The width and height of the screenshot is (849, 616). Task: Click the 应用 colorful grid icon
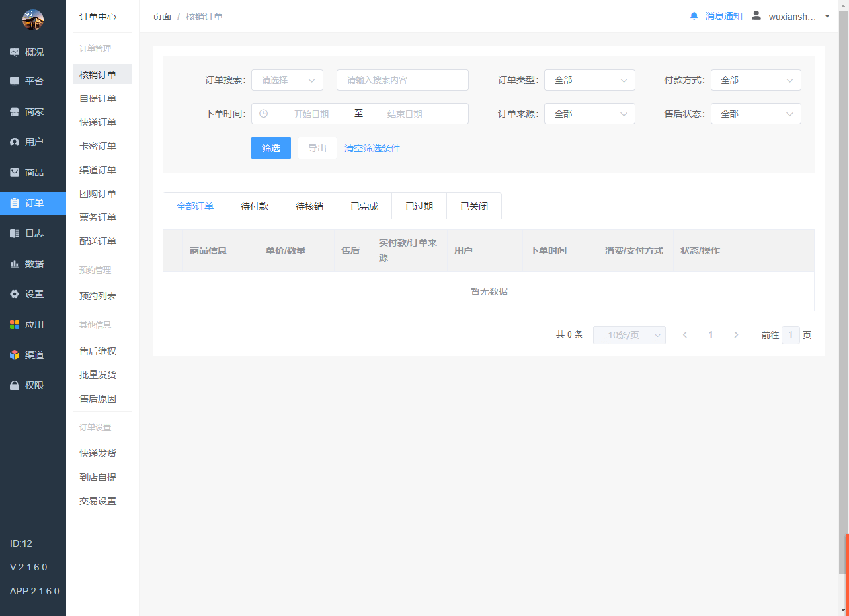click(x=15, y=325)
